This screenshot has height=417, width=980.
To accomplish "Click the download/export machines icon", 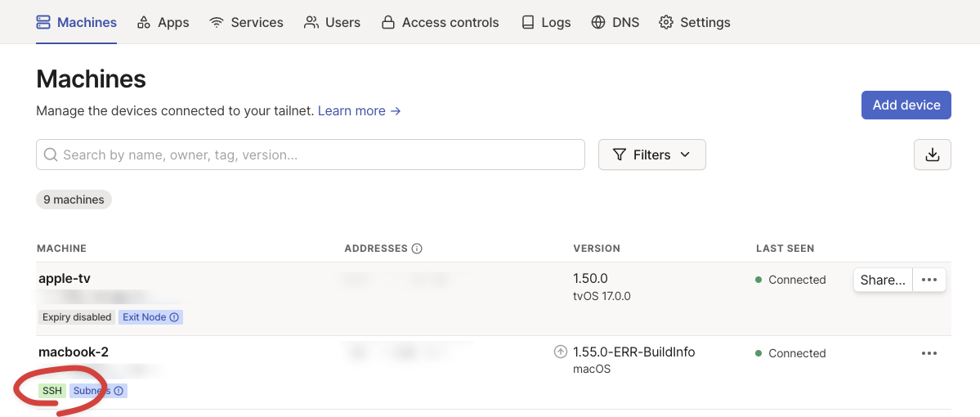I will [932, 155].
